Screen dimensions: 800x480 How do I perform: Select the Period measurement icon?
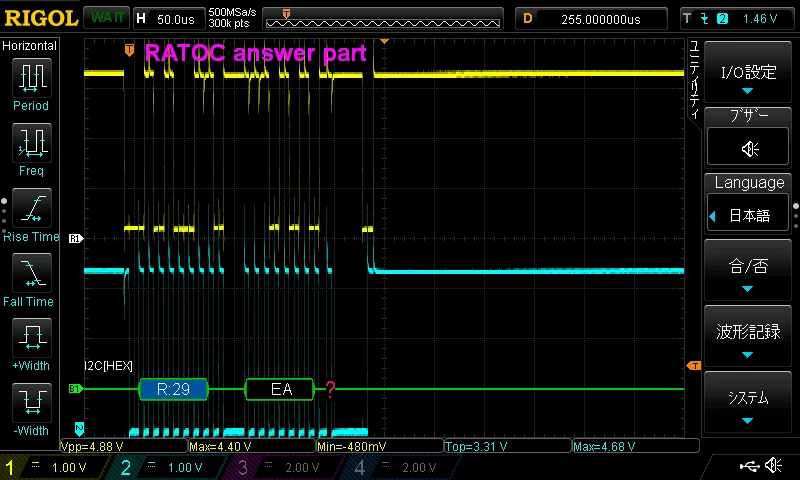click(32, 78)
